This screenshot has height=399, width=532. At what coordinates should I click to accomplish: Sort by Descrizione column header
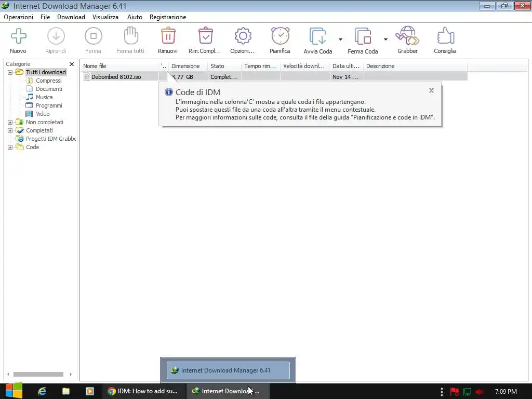[x=415, y=66]
